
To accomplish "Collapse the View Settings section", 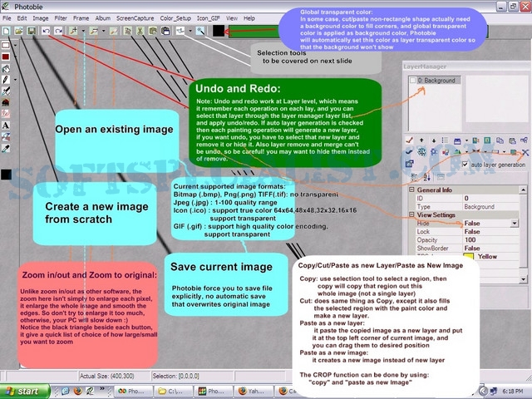I will [x=411, y=214].
